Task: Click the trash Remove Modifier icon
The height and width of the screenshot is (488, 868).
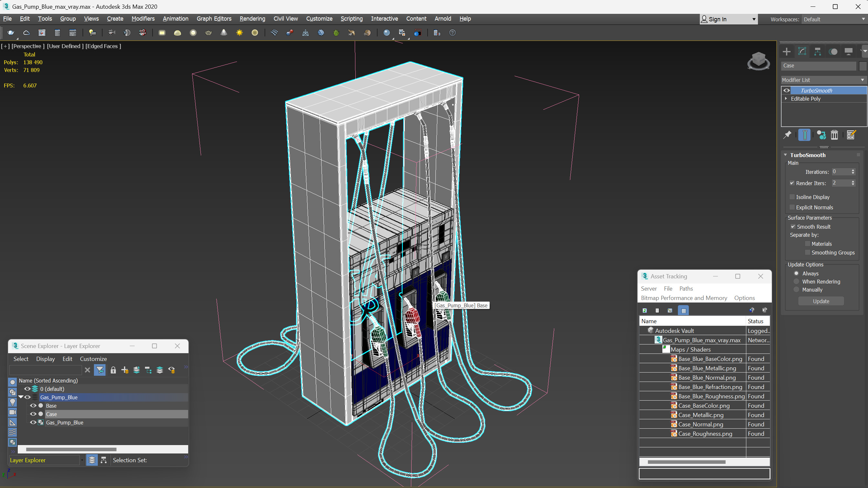Action: pyautogui.click(x=834, y=135)
